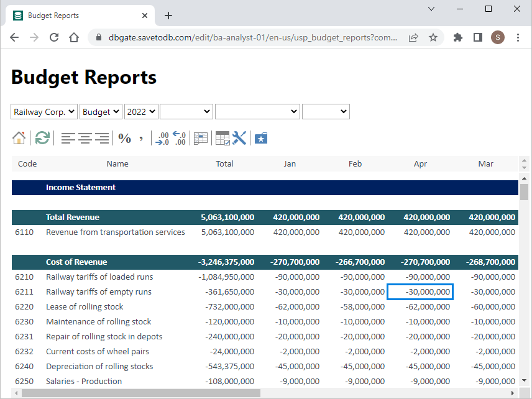
Task: Open the Railway Corp. company dropdown
Action: click(44, 112)
